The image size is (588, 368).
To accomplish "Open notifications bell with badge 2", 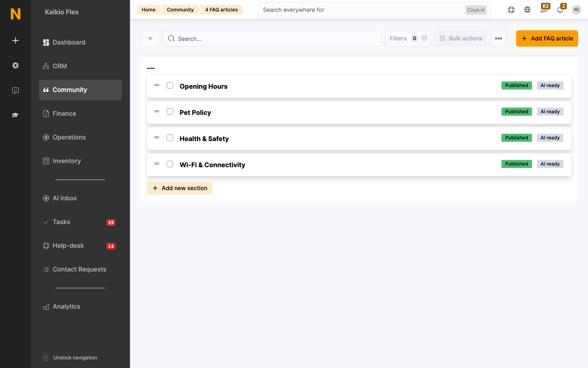I will pos(561,9).
